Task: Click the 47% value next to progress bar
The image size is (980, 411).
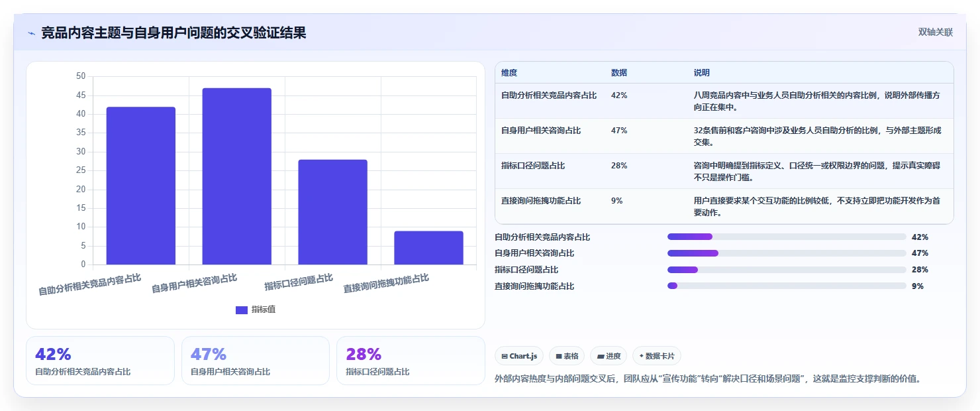Action: [920, 253]
